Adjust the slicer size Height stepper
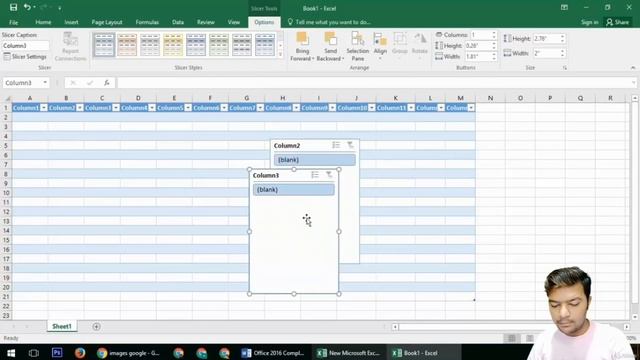Image resolution: width=640 pixels, height=360 pixels. pos(562,39)
